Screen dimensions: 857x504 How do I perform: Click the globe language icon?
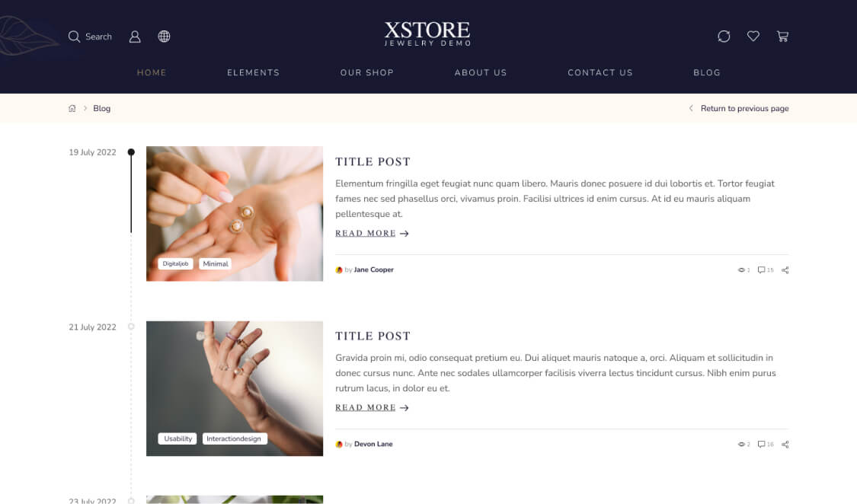click(164, 37)
